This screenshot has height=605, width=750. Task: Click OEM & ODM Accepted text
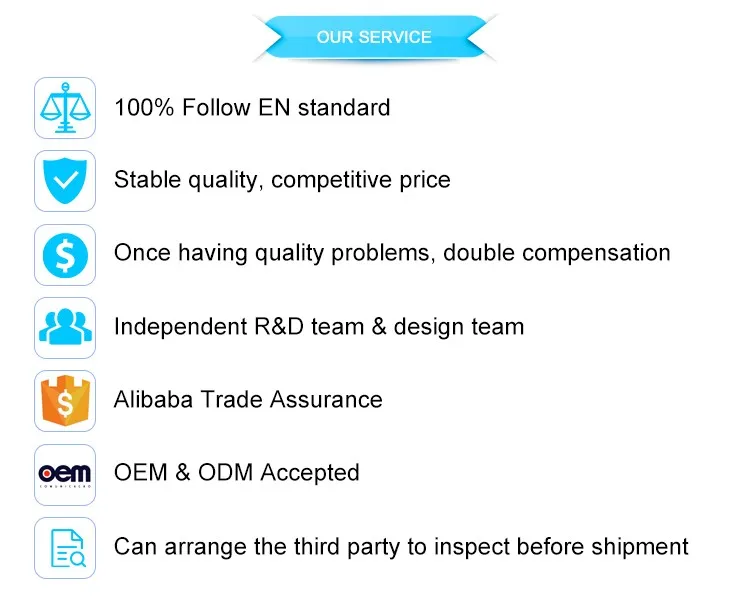click(237, 473)
